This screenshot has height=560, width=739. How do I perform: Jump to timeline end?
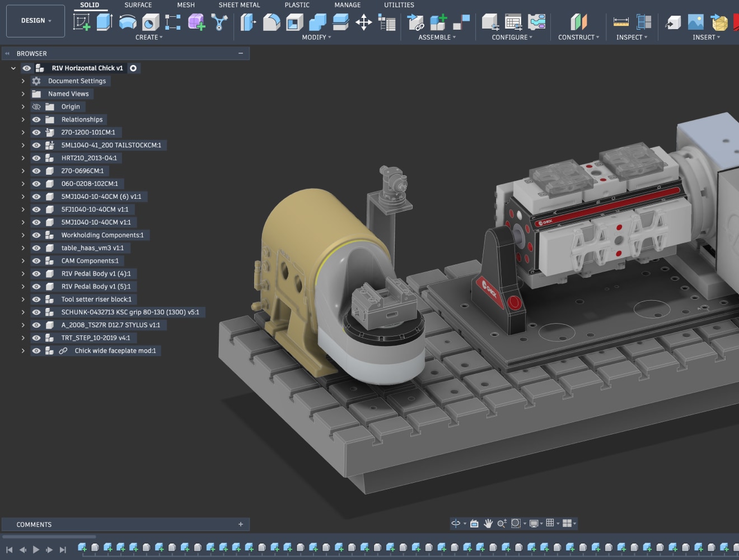point(63,550)
